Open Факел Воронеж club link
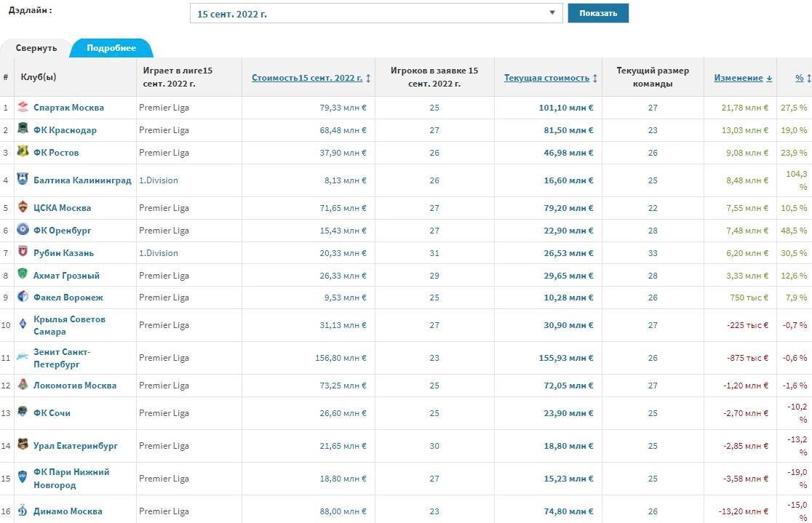The width and height of the screenshot is (812, 523). [68, 298]
